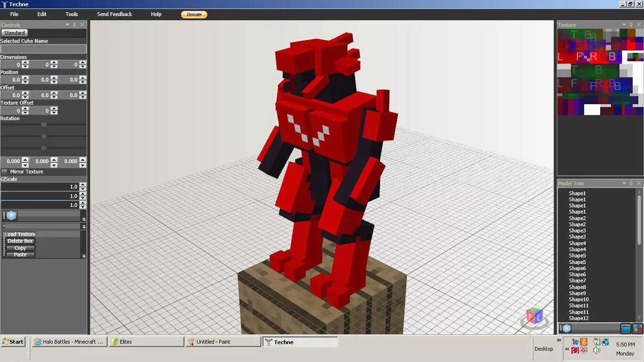Close the Controls panel with its X icon

(x=83, y=25)
